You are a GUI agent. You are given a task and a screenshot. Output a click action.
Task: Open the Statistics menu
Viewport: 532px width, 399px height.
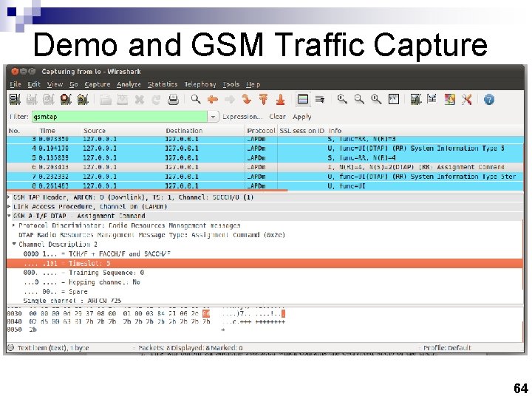pos(163,84)
